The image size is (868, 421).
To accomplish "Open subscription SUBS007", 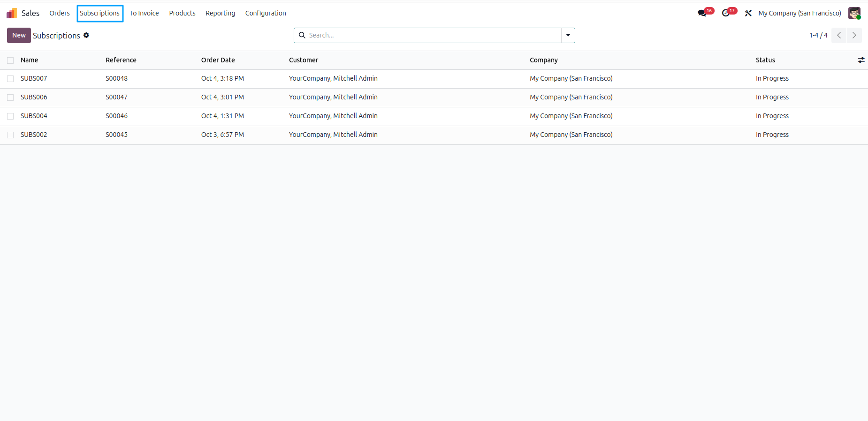I will 34,78.
